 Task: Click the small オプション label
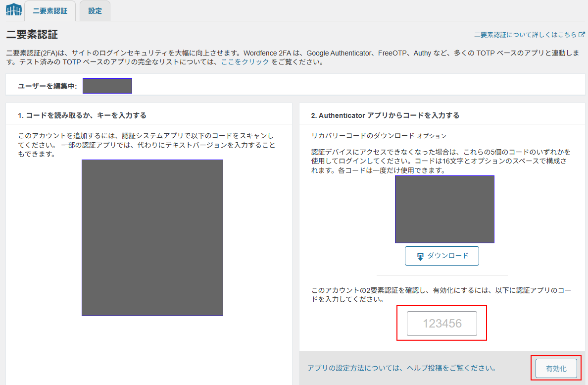(432, 136)
